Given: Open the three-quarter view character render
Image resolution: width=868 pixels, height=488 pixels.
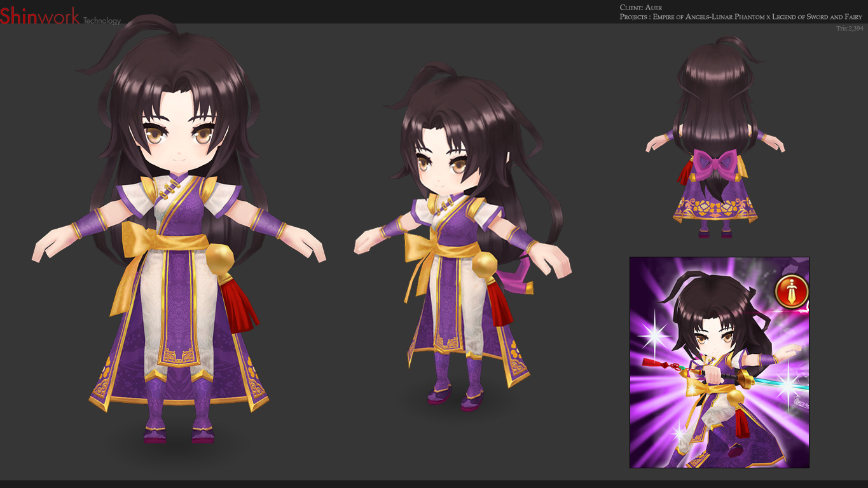Looking at the screenshot, I should click(x=462, y=237).
